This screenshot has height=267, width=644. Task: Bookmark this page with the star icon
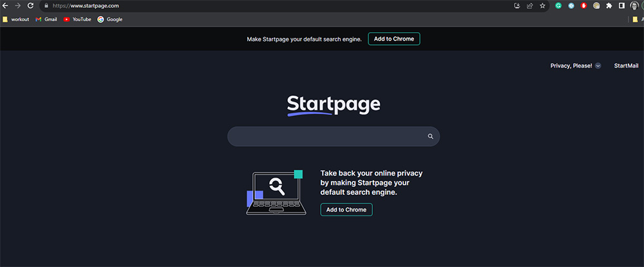click(x=542, y=6)
